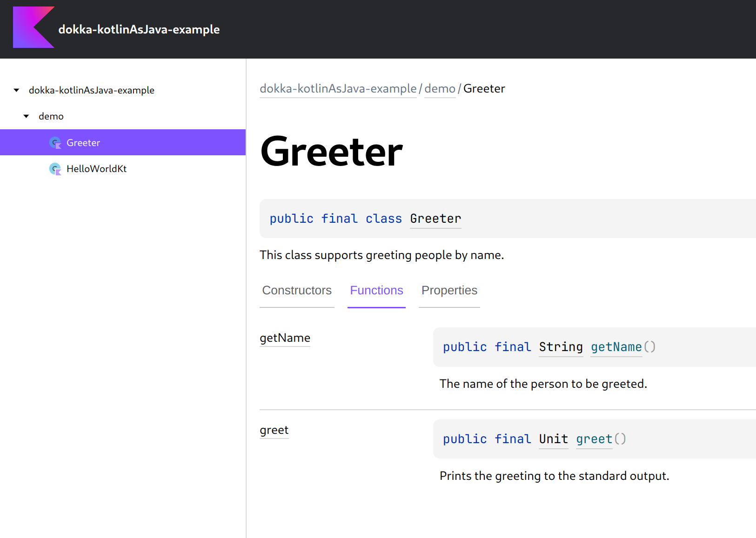756x538 pixels.
Task: Collapse the dokka-kotlinAsJava-example tree node arrow
Action: coord(17,90)
